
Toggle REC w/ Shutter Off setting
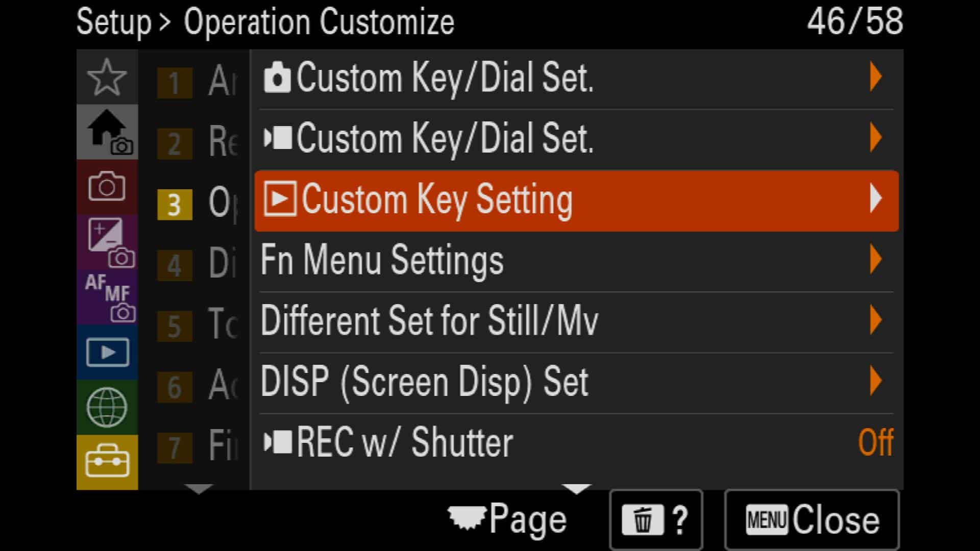coord(577,442)
